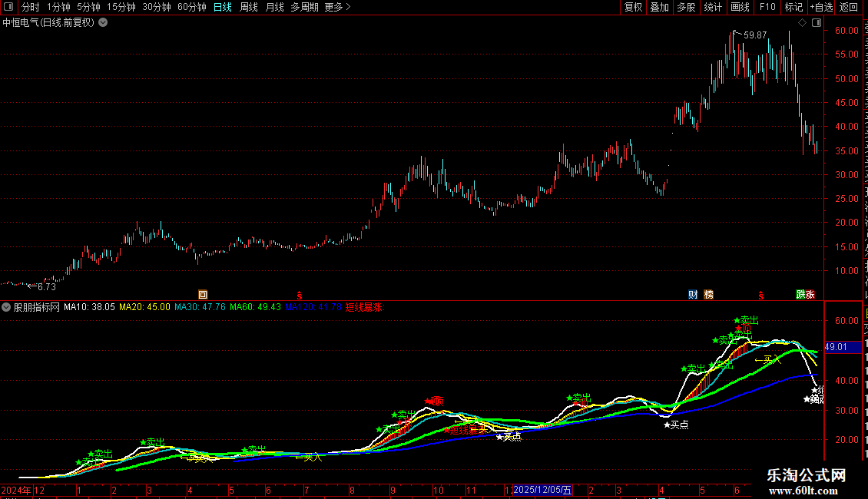Click the 35.00 label on main price axis
The width and height of the screenshot is (868, 499).
pyautogui.click(x=847, y=150)
